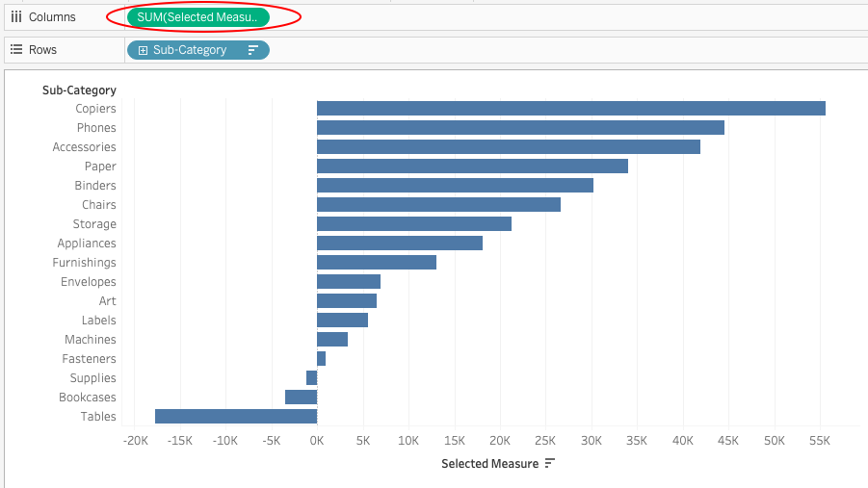Click the Rows shelf label
Viewport: 868px width, 488px height.
[x=42, y=50]
